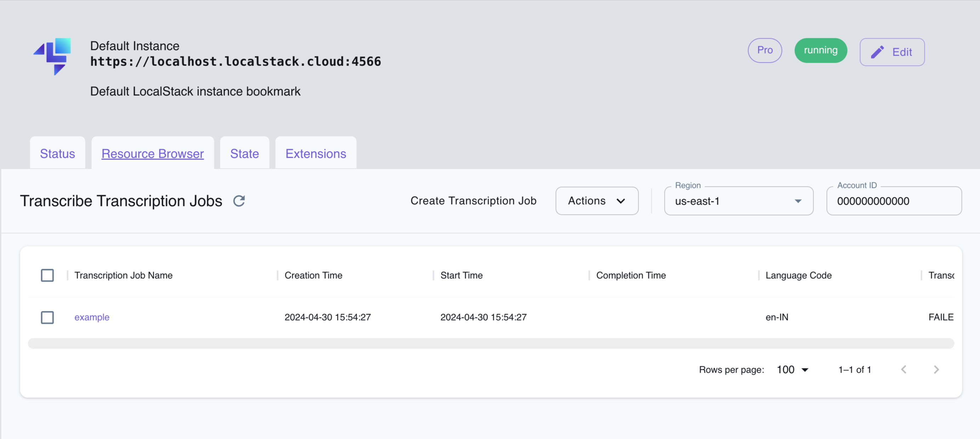This screenshot has height=439, width=980.
Task: Refresh the transcription jobs list
Action: coord(239,201)
